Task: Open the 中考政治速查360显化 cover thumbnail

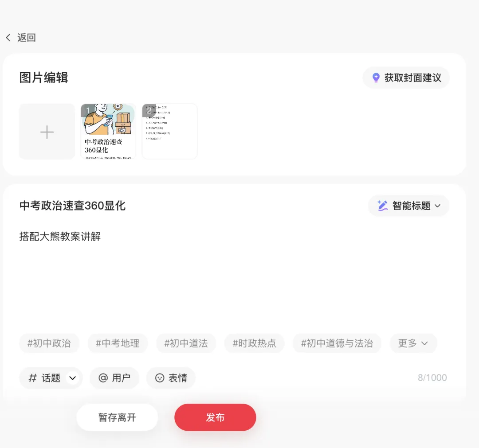Action: pyautogui.click(x=108, y=131)
